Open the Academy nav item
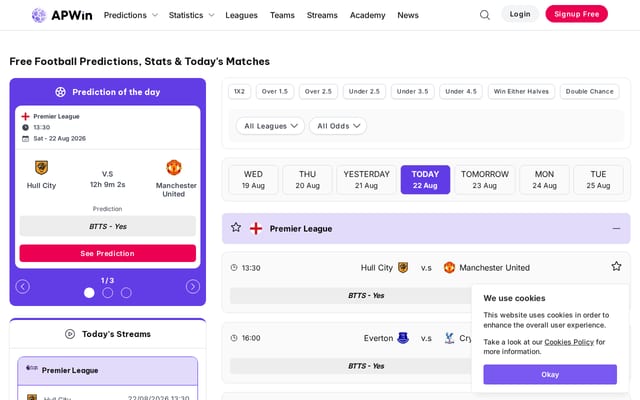 click(x=367, y=15)
